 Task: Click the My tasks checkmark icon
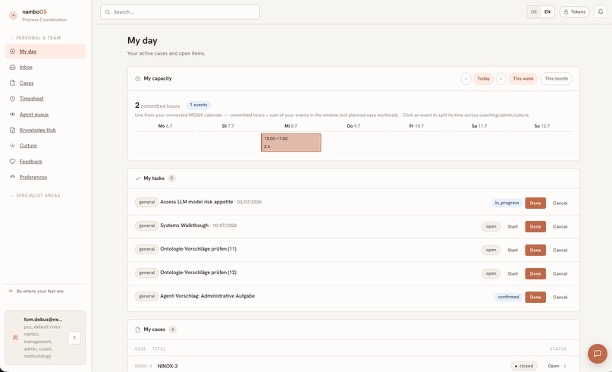click(137, 178)
